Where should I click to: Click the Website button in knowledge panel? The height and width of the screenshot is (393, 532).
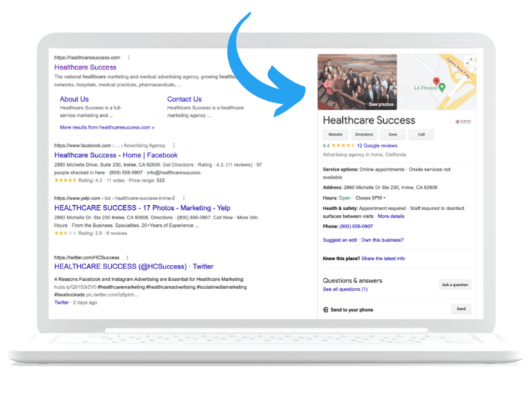click(335, 134)
